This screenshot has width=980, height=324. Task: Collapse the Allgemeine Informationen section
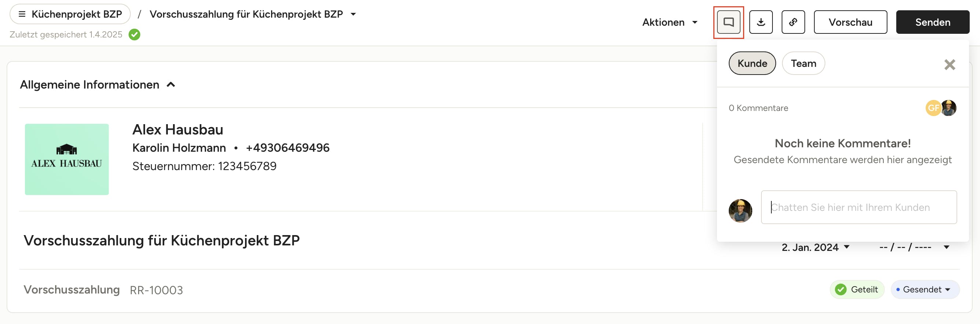[171, 84]
